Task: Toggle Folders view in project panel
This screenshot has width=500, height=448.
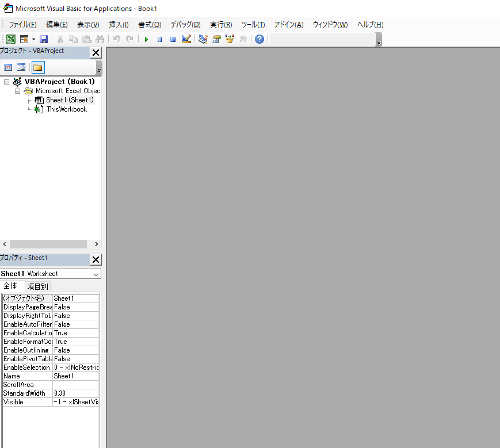Action: [38, 67]
